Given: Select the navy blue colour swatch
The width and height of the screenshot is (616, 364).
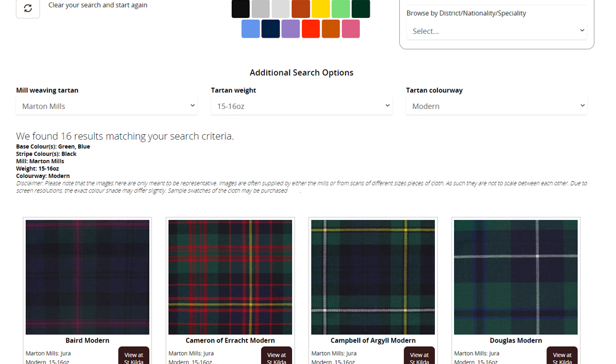Looking at the screenshot, I should (270, 29).
